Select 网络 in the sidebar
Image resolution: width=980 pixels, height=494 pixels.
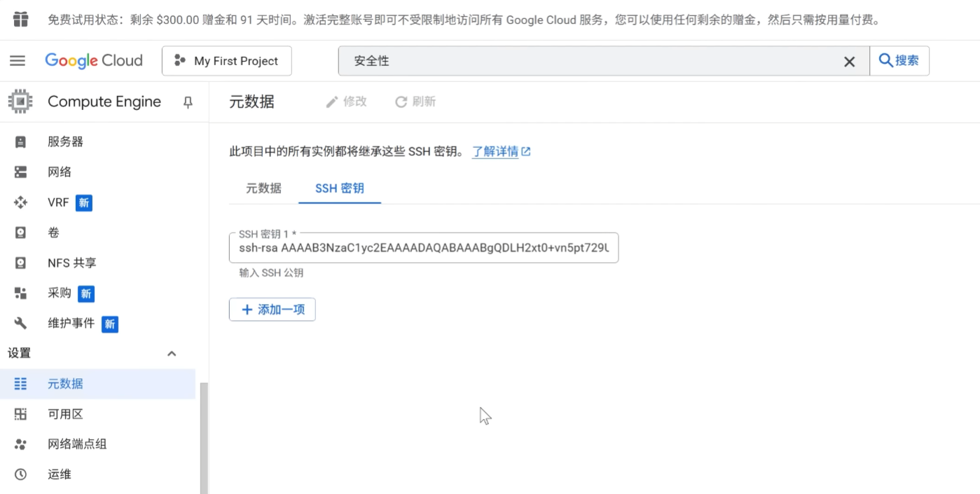point(60,172)
